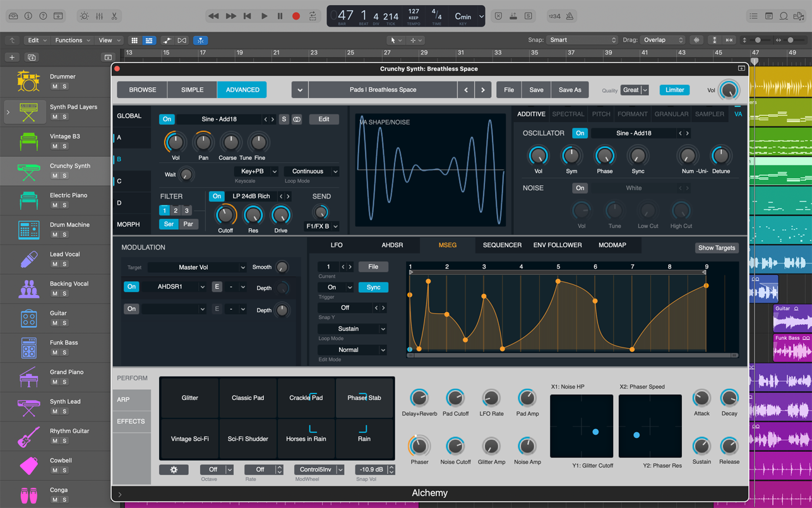The image size is (812, 508).
Task: Mute the Guitar track
Action: click(x=54, y=323)
